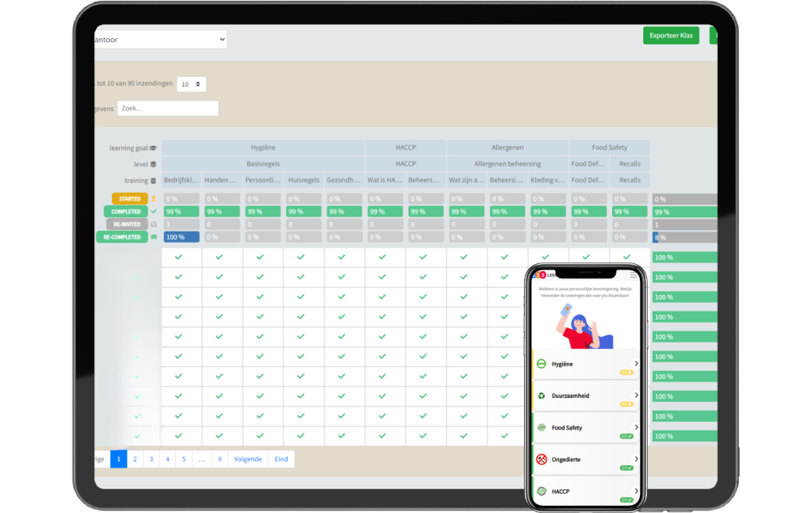Open the entries-per-page selector showing 10
Viewport: 812px width, 513px height.
pos(191,84)
